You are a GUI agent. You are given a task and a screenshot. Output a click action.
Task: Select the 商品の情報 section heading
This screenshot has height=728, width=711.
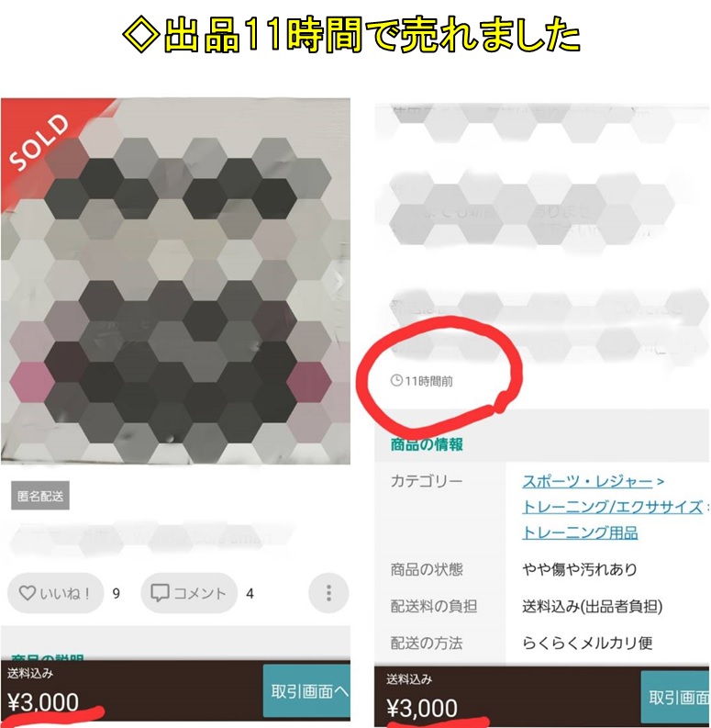click(427, 444)
